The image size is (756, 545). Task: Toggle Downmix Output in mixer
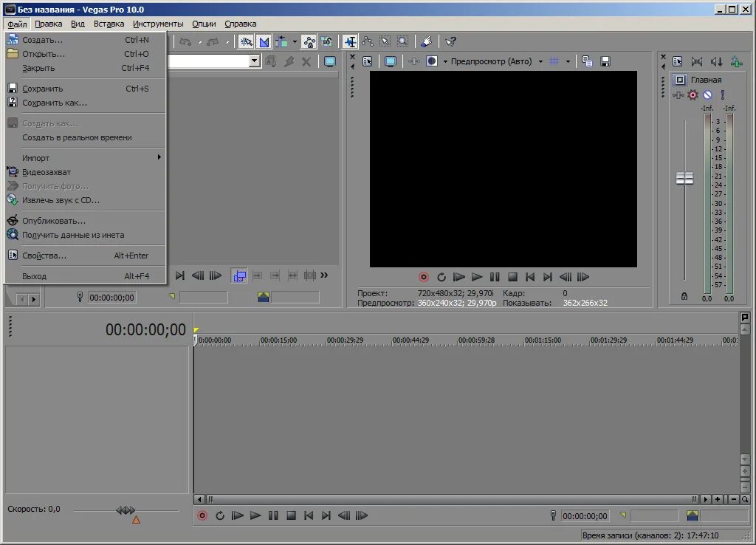697,62
